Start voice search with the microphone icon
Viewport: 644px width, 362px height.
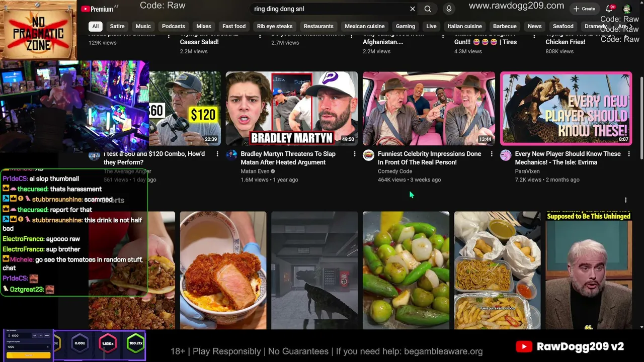coord(449,9)
